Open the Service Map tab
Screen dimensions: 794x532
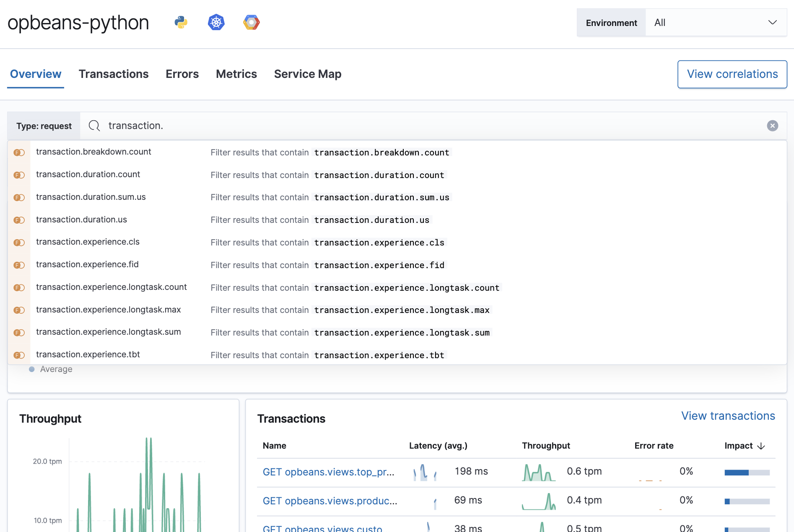[308, 74]
